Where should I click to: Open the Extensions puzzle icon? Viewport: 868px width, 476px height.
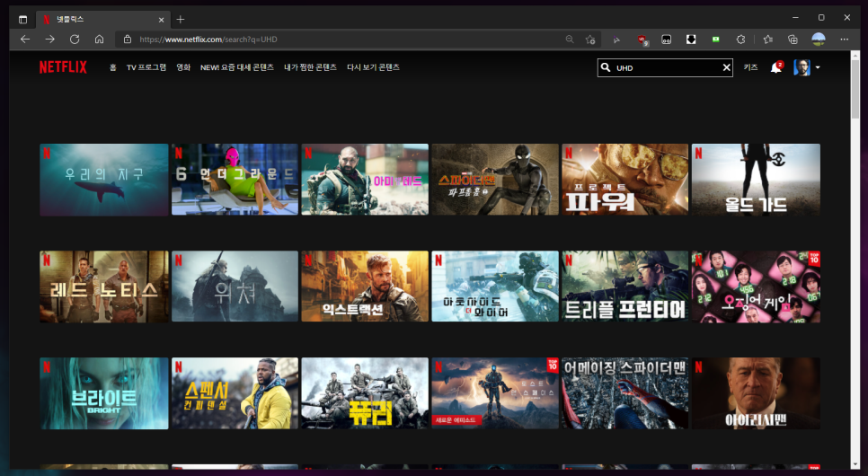(x=740, y=40)
